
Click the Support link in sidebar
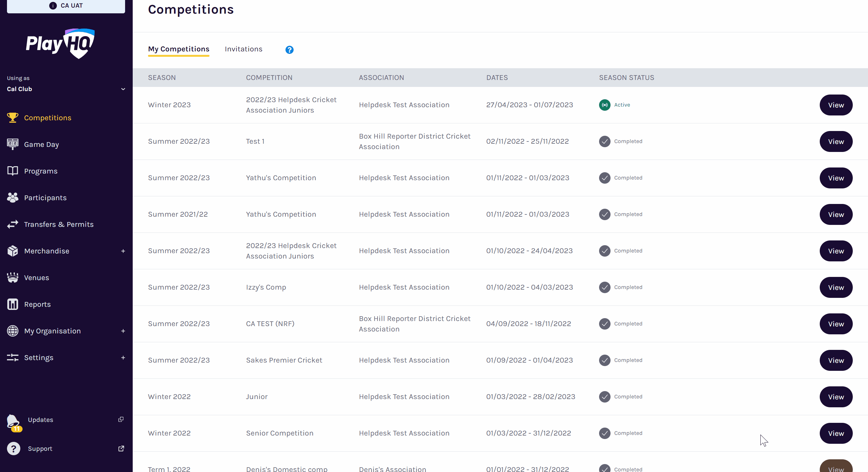[40, 449]
